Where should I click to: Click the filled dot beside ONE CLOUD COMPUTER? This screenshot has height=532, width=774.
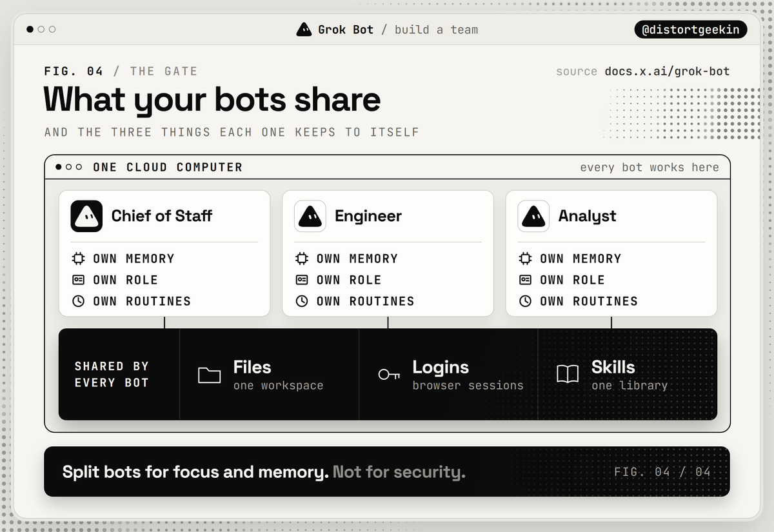[x=59, y=167]
